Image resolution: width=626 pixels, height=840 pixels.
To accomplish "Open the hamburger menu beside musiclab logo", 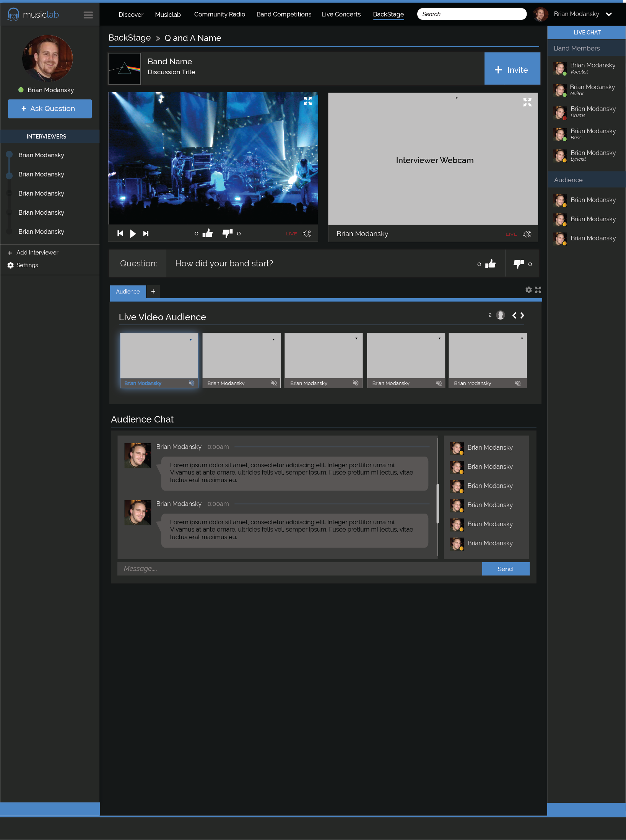I will point(88,15).
